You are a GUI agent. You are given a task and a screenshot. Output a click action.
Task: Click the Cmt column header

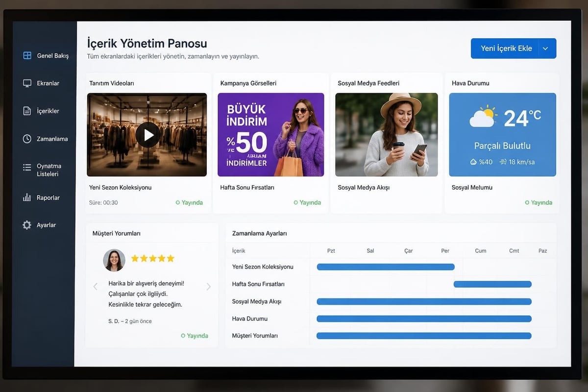coord(514,251)
